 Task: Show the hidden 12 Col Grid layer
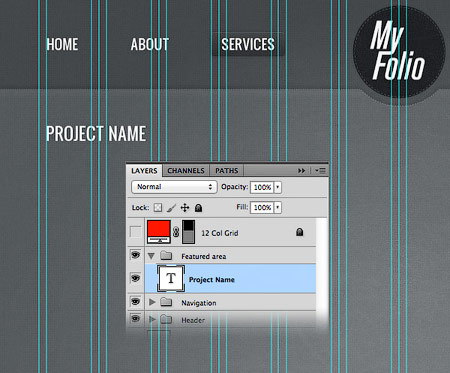(135, 231)
